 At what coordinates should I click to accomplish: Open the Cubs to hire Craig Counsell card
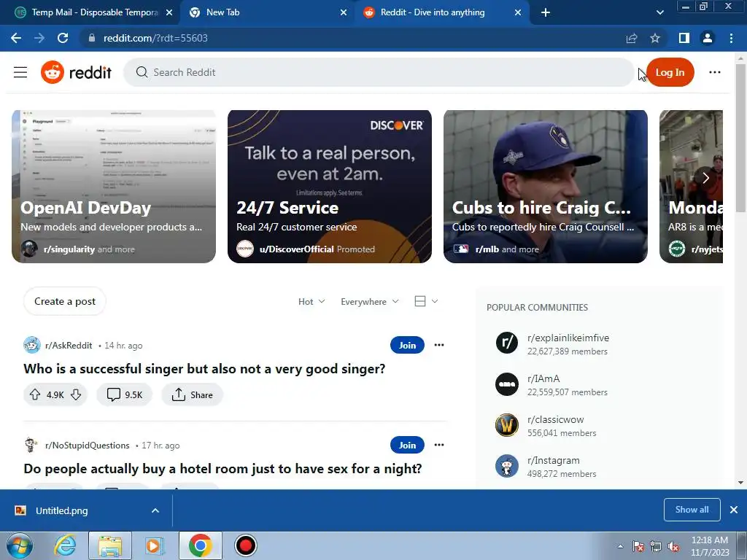click(x=546, y=187)
